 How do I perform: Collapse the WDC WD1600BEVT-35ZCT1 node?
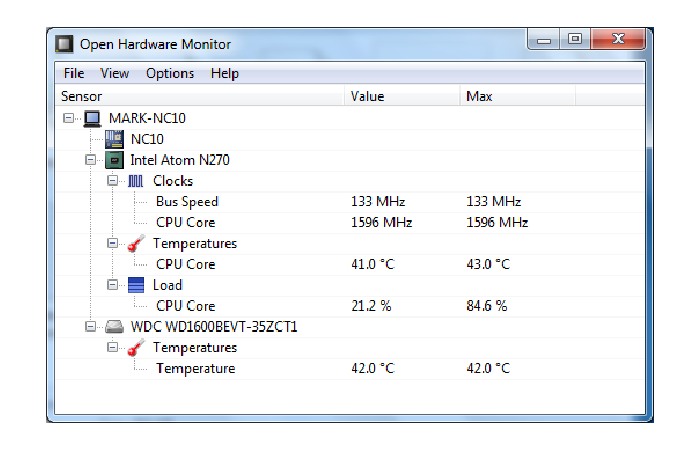click(90, 327)
